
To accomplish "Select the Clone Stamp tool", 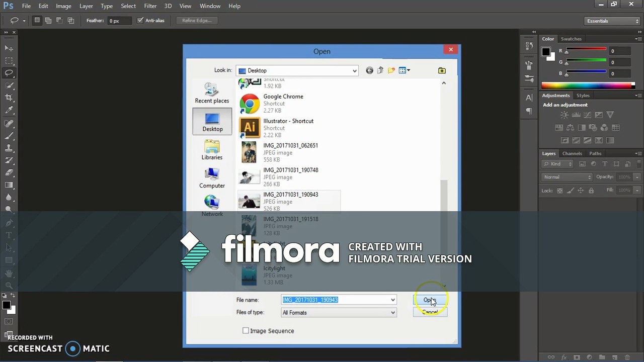I will pyautogui.click(x=9, y=148).
